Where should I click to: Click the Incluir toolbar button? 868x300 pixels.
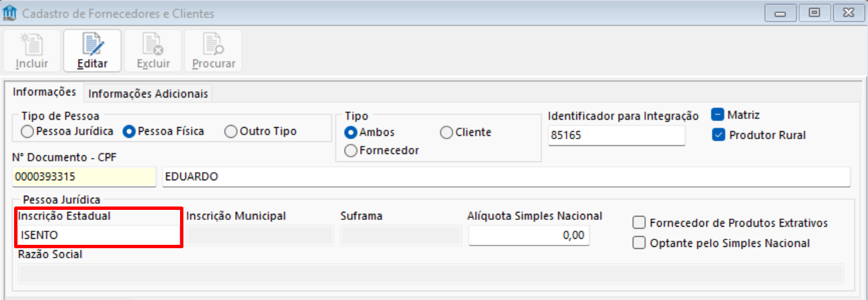32,51
